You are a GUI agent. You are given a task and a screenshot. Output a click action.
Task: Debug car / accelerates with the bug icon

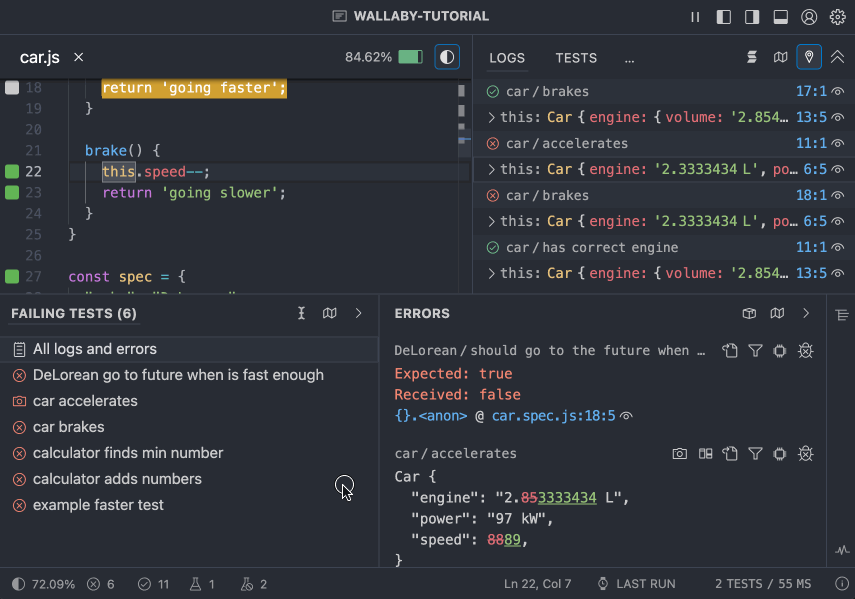805,453
